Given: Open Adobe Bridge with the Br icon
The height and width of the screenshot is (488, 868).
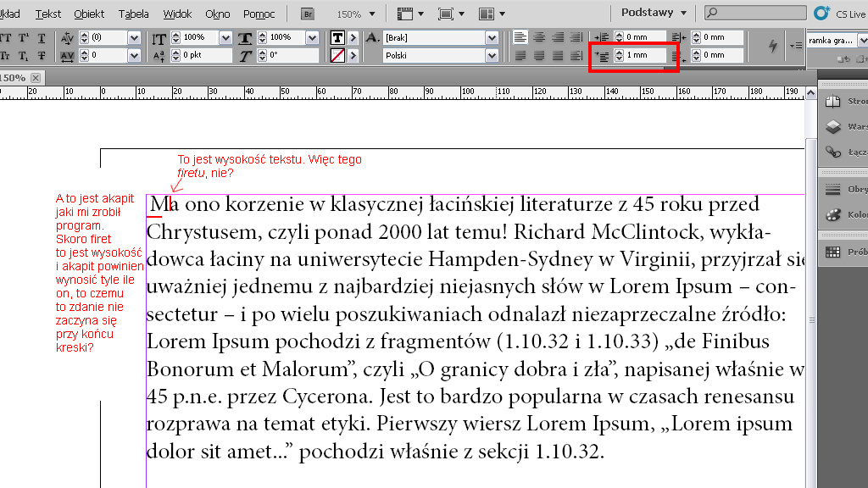Looking at the screenshot, I should point(308,14).
